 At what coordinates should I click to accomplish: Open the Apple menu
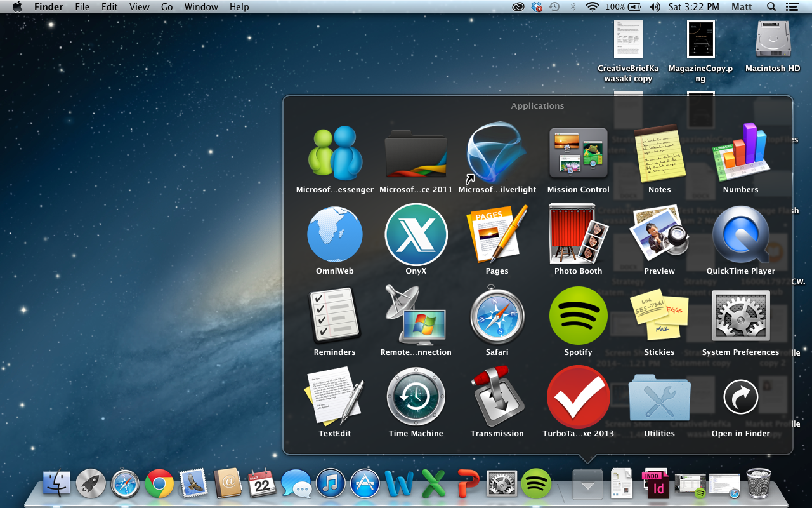coord(17,7)
